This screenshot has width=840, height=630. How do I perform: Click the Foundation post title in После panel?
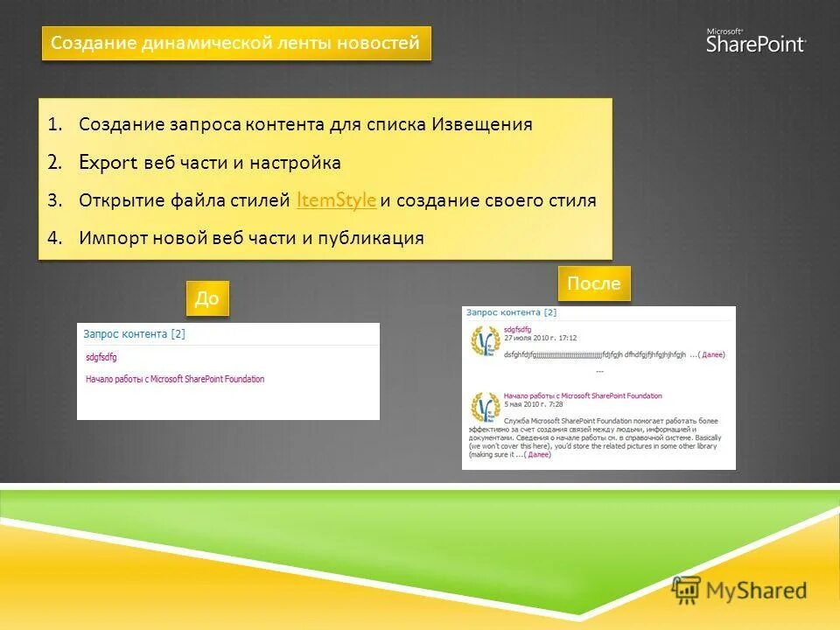(584, 395)
